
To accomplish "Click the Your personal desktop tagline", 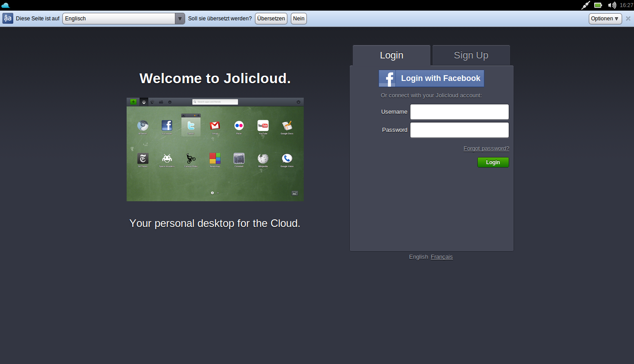I will [215, 223].
